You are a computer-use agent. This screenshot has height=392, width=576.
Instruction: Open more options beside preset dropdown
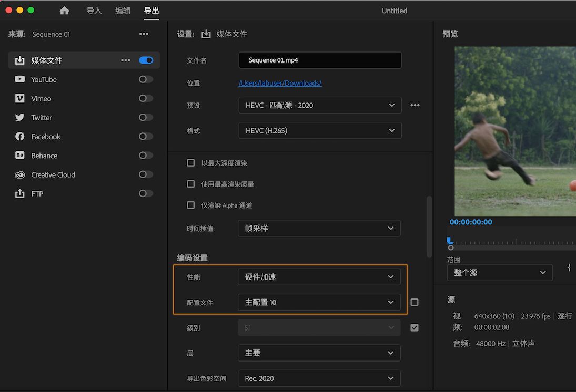coord(415,105)
